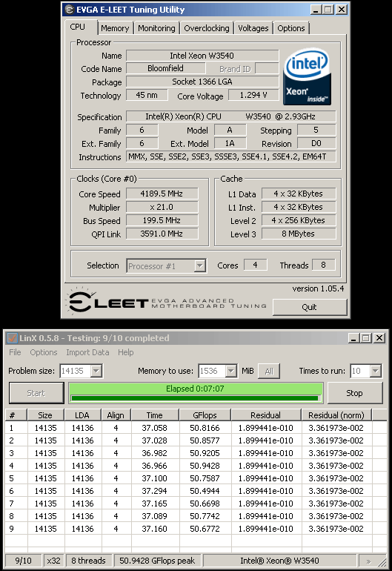This screenshot has width=392, height=571.
Task: Click the Instructions field listing MMX, SSE
Action: pos(230,156)
